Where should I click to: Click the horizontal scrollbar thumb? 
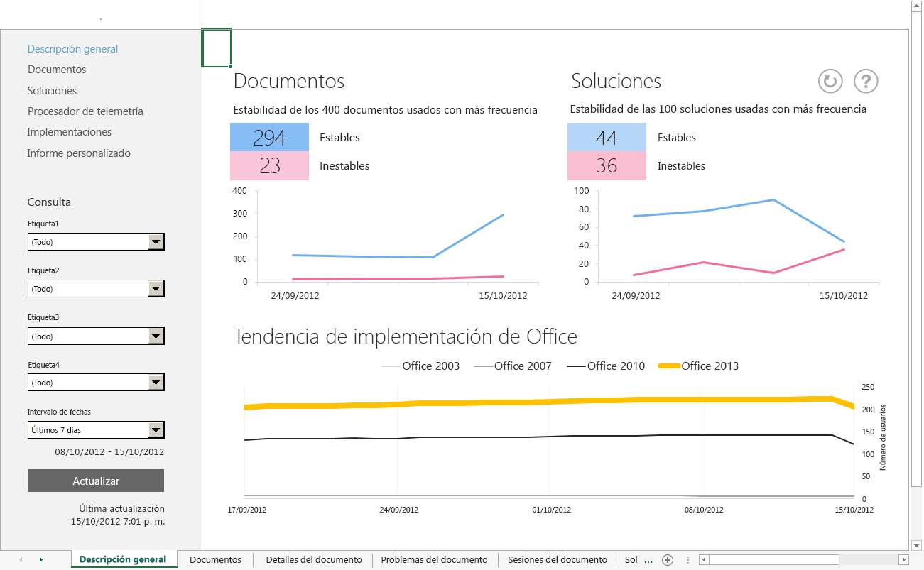(x=774, y=560)
